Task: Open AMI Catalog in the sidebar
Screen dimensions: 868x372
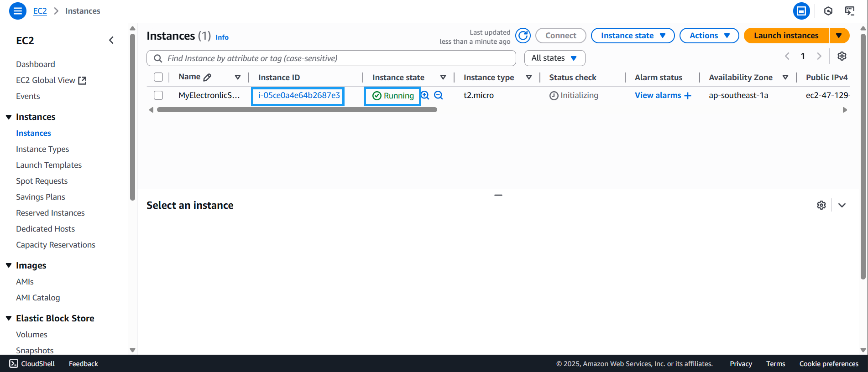Action: pyautogui.click(x=38, y=298)
